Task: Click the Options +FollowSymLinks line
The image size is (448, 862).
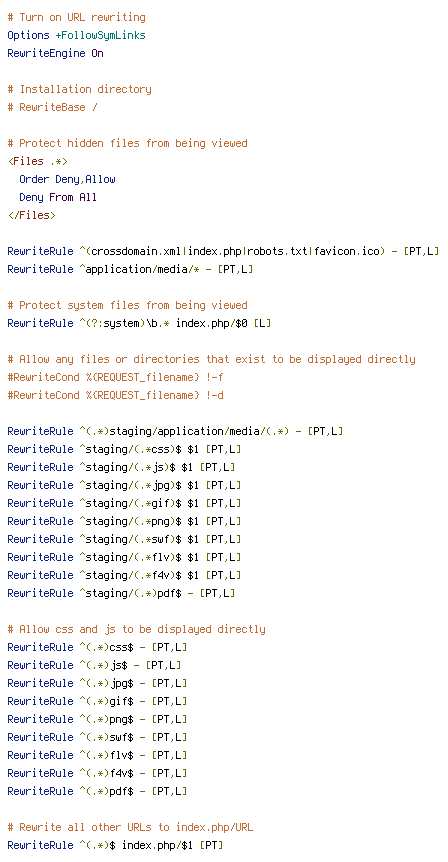Action: (x=76, y=35)
